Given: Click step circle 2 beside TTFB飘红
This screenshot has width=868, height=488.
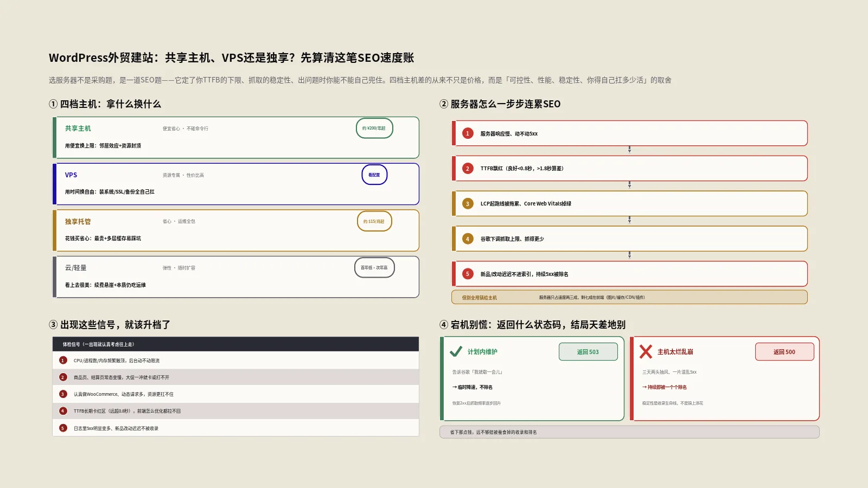Looking at the screenshot, I should pos(468,169).
